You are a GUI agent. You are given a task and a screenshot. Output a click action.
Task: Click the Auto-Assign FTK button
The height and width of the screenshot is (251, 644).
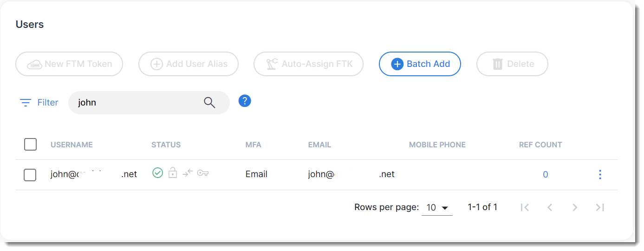308,64
